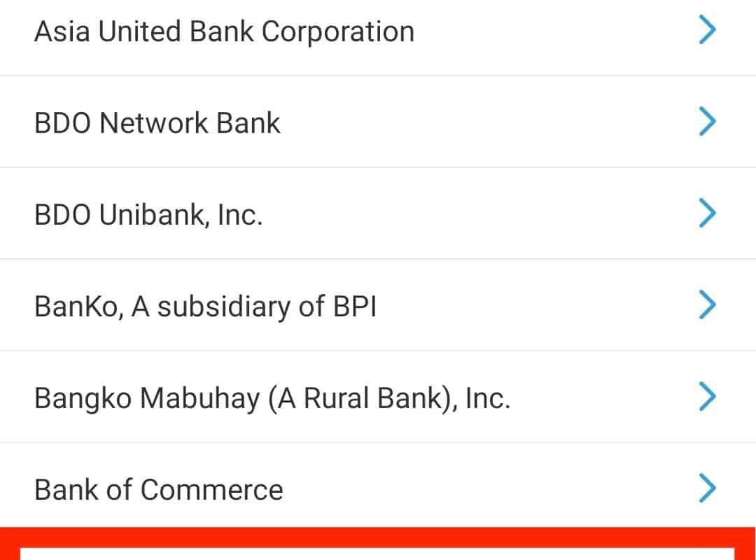This screenshot has width=756, height=560.
Task: Tap blank area of Bangko Mabuhay row
Action: click(602, 398)
